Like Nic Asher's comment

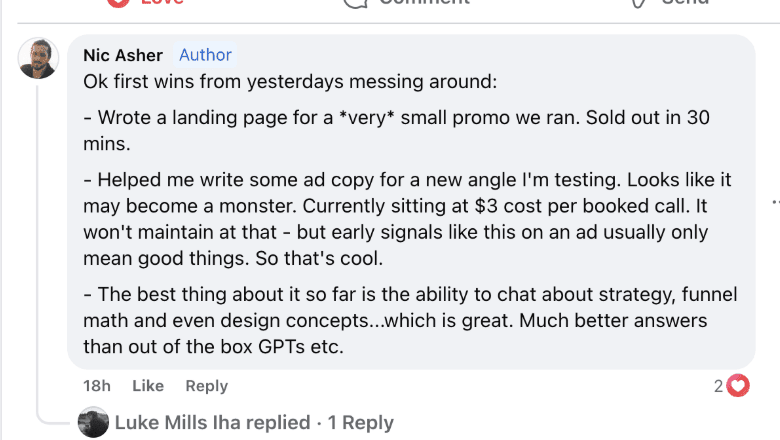click(x=148, y=386)
